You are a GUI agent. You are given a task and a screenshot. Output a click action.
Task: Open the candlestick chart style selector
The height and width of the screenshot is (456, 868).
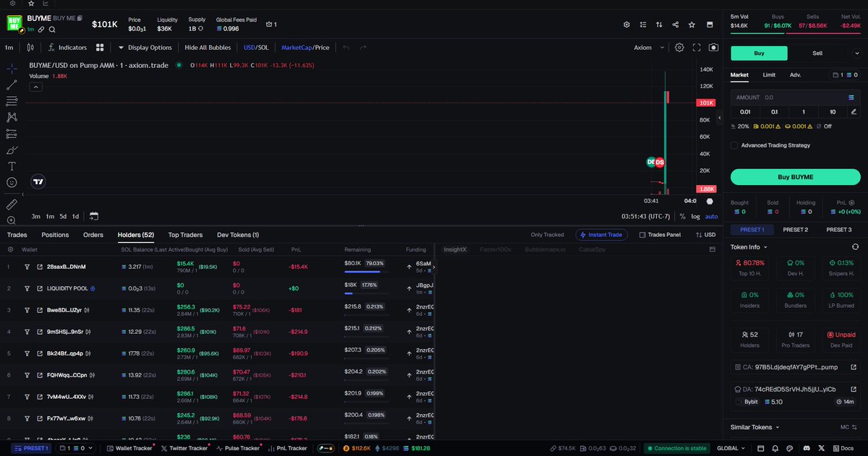30,48
